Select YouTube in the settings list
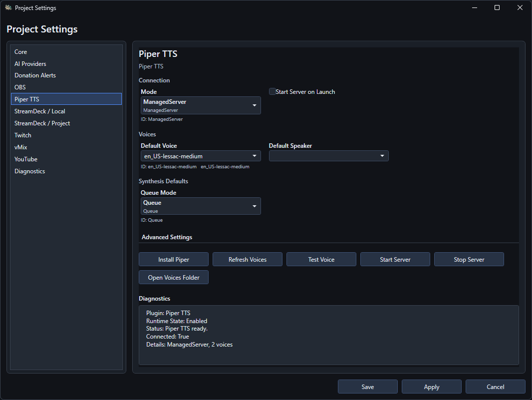Screen dimensions: 532x400 coord(66,159)
